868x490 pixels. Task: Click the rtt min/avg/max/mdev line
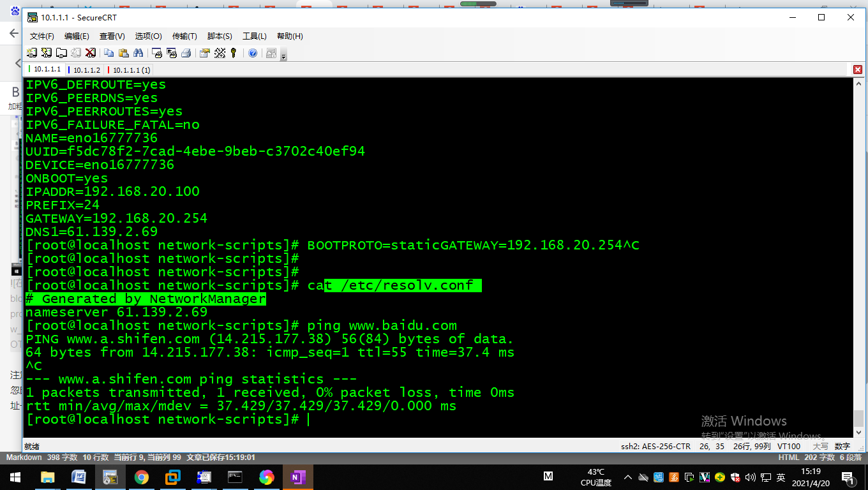click(241, 406)
